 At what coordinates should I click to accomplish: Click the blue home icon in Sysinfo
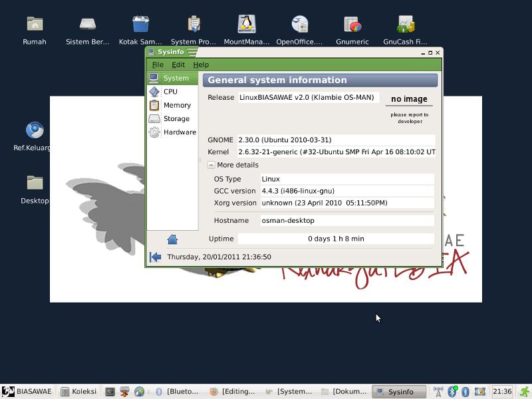[x=172, y=239]
